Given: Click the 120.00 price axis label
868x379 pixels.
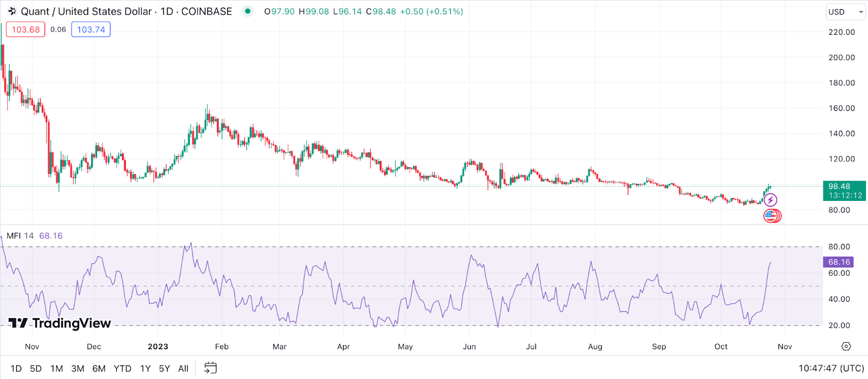Looking at the screenshot, I should [x=841, y=159].
